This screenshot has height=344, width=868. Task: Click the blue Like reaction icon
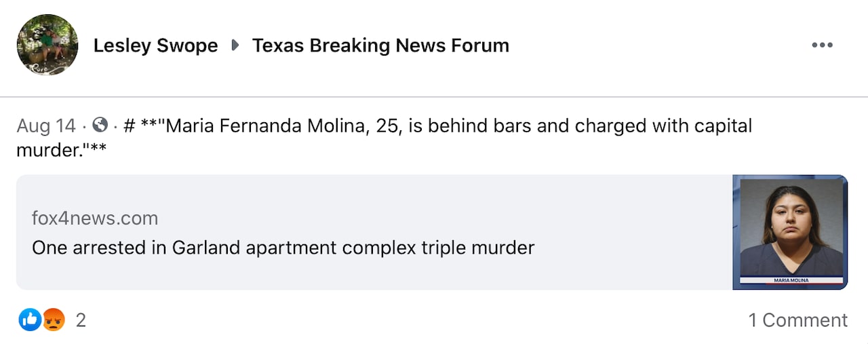(x=30, y=320)
